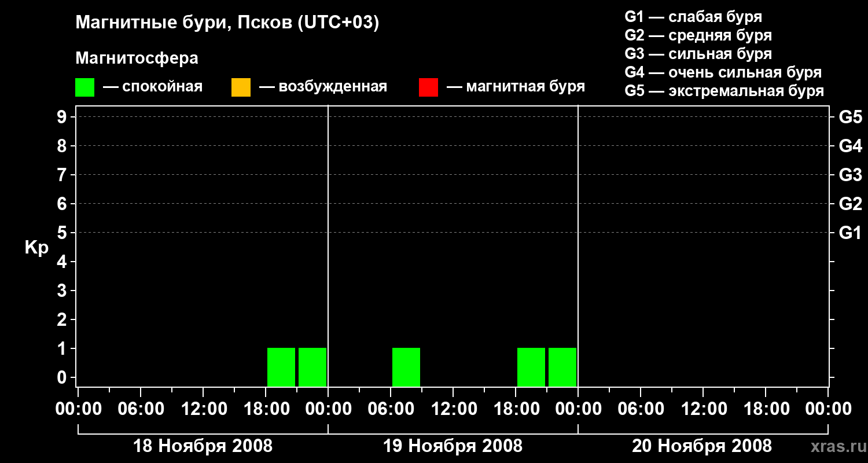Click the "00:00" label starting 18 Ноября
Viewport: 868px width, 463px height.
pyautogui.click(x=78, y=409)
